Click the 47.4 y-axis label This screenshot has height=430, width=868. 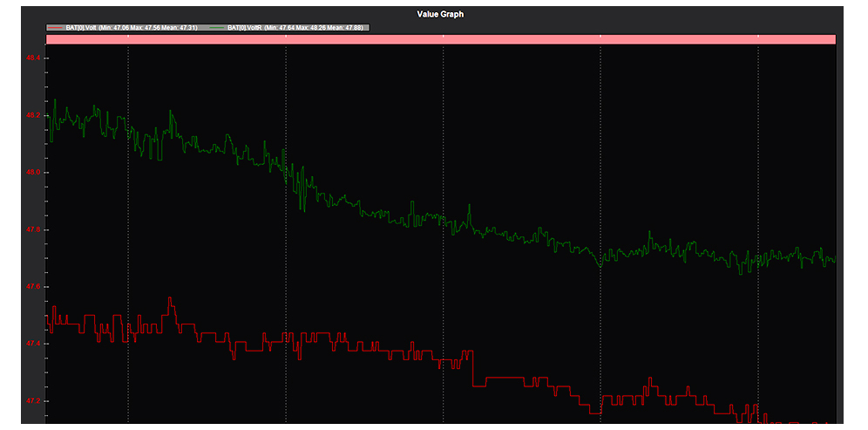(33, 344)
